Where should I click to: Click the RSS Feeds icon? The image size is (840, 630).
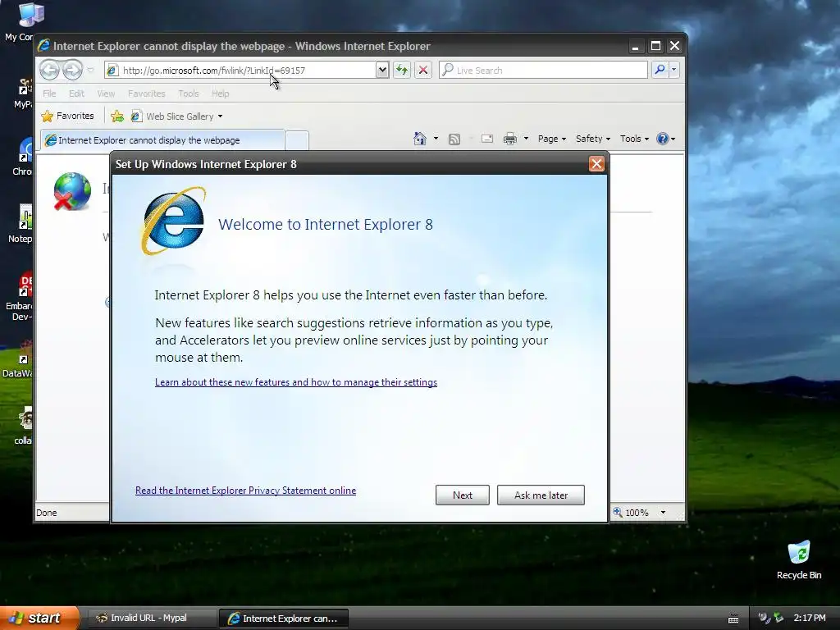point(454,139)
